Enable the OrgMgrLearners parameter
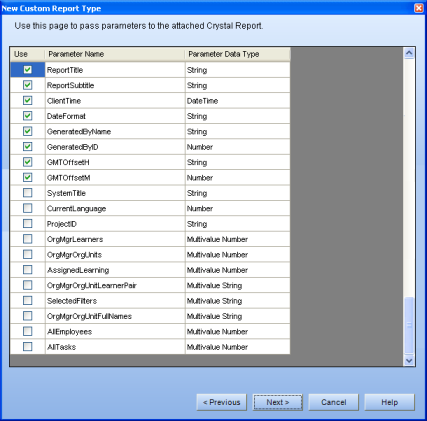The image size is (427, 421). 28,239
